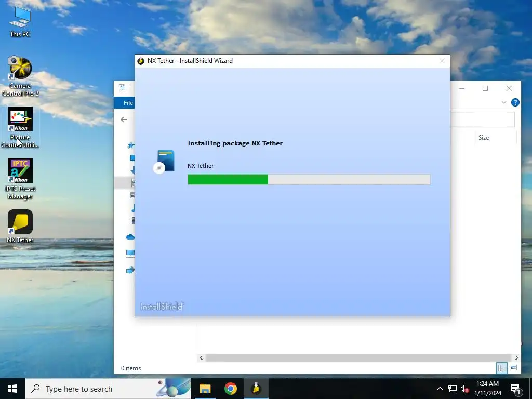Close the File Explorer window

click(x=509, y=88)
